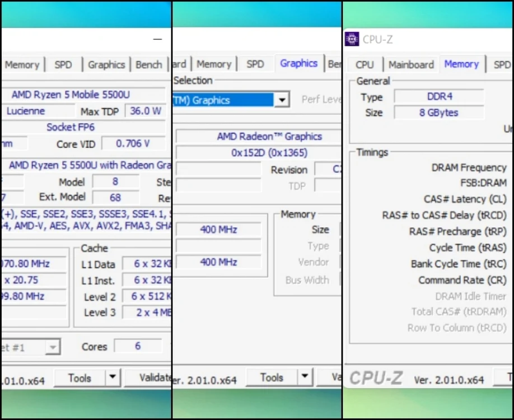The height and width of the screenshot is (420, 514).
Task: Open the Mainboard tab in the right window
Action: point(411,64)
